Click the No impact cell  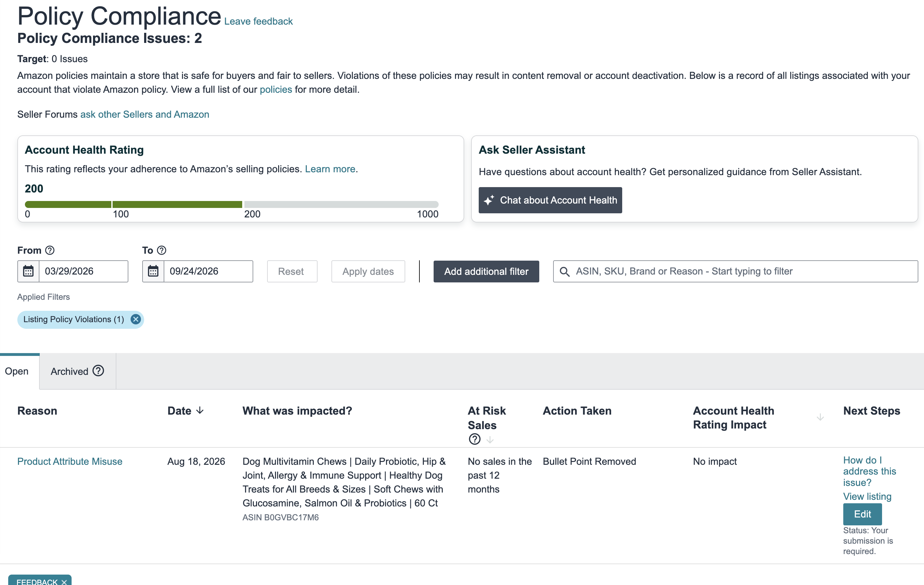pyautogui.click(x=715, y=461)
